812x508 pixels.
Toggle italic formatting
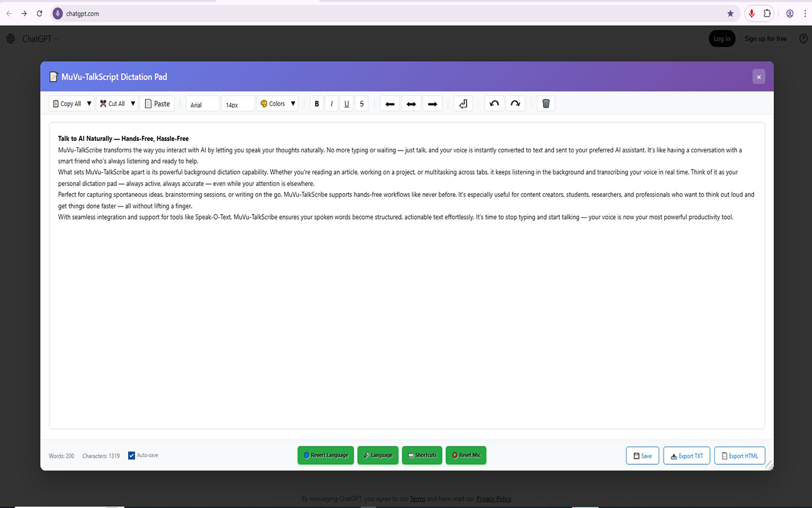tap(332, 104)
